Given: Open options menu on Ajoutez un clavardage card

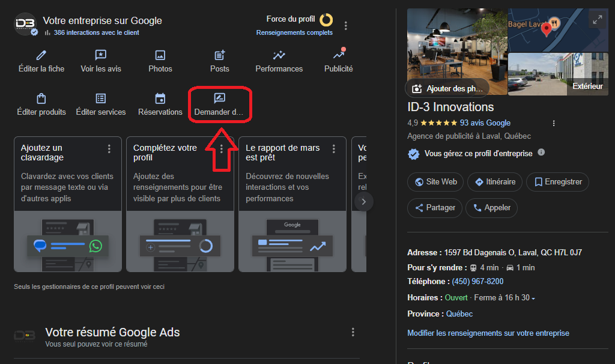Looking at the screenshot, I should pyautogui.click(x=109, y=149).
